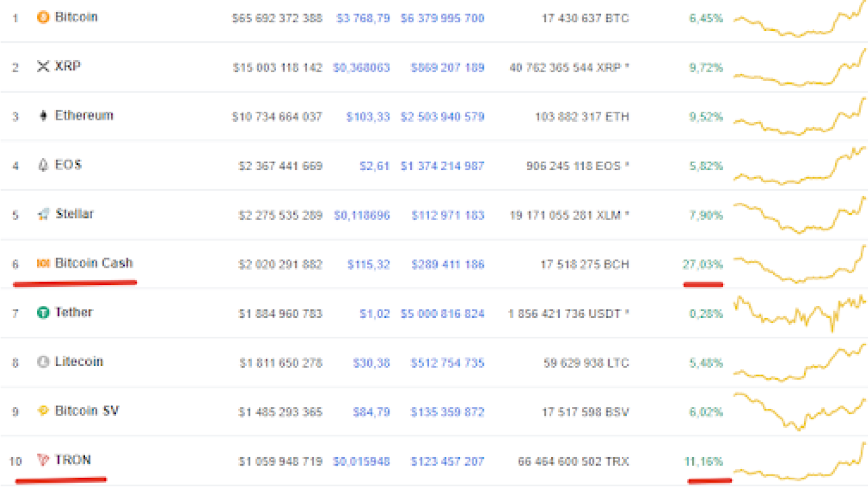Screen dimensions: 868x488
Task: Open XRP volume $869 207 189 link
Action: 448,68
